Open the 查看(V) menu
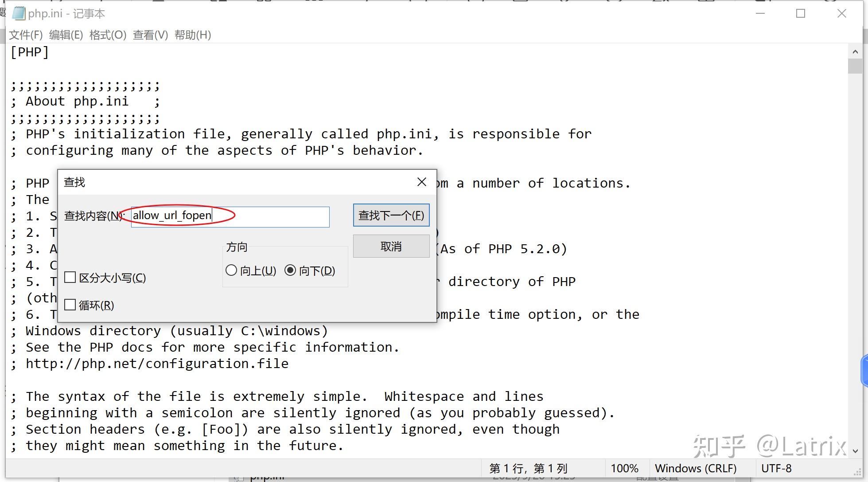This screenshot has width=868, height=482. tap(149, 35)
